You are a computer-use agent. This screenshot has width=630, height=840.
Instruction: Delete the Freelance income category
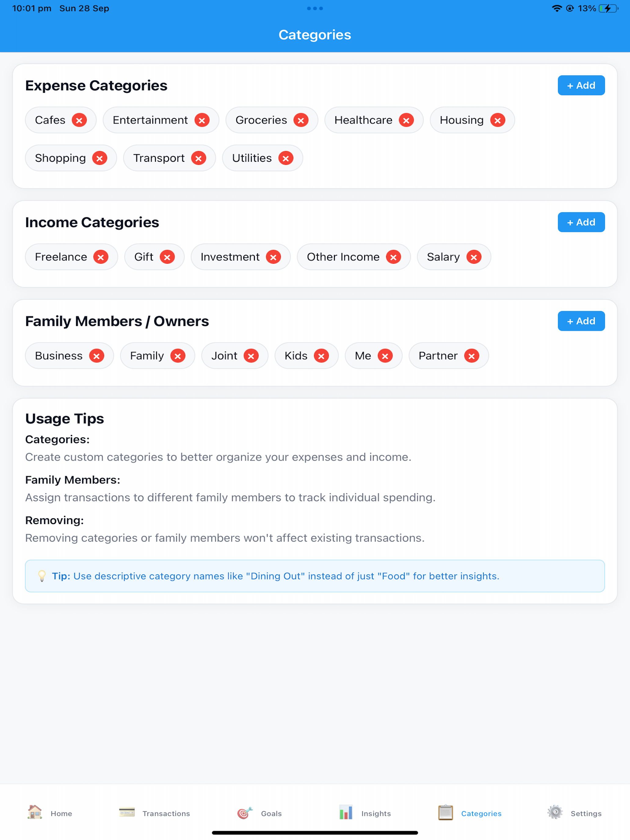pos(101,257)
